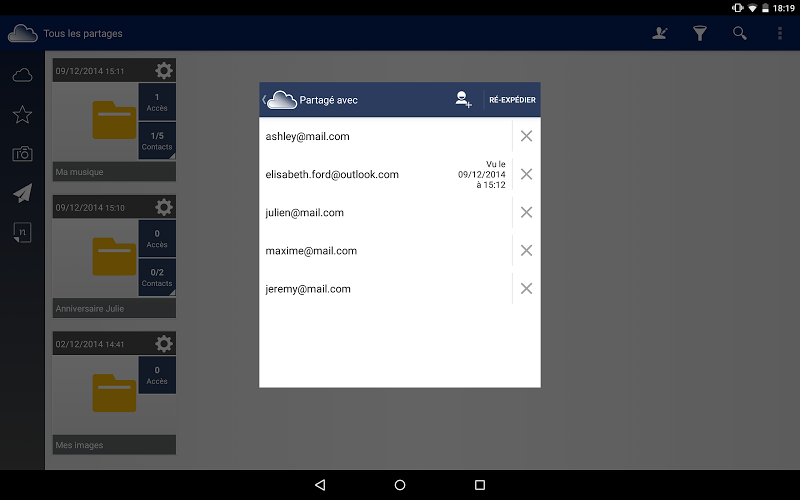Open the Mes images folder thumbnail
Viewport: 800px width, 500px height.
tap(114, 393)
